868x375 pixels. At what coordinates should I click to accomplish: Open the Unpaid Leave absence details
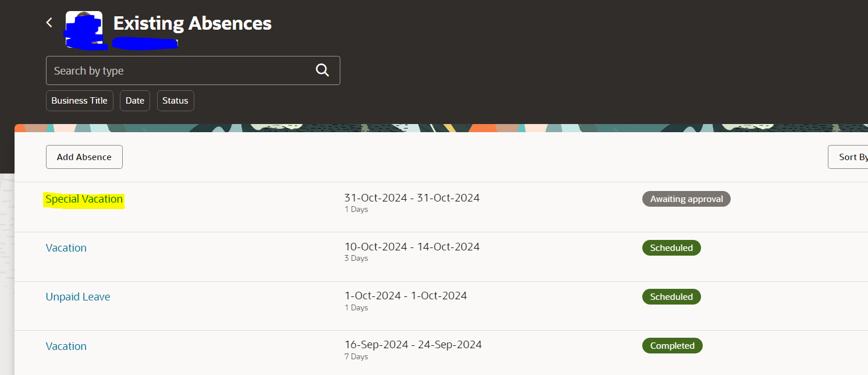(77, 296)
